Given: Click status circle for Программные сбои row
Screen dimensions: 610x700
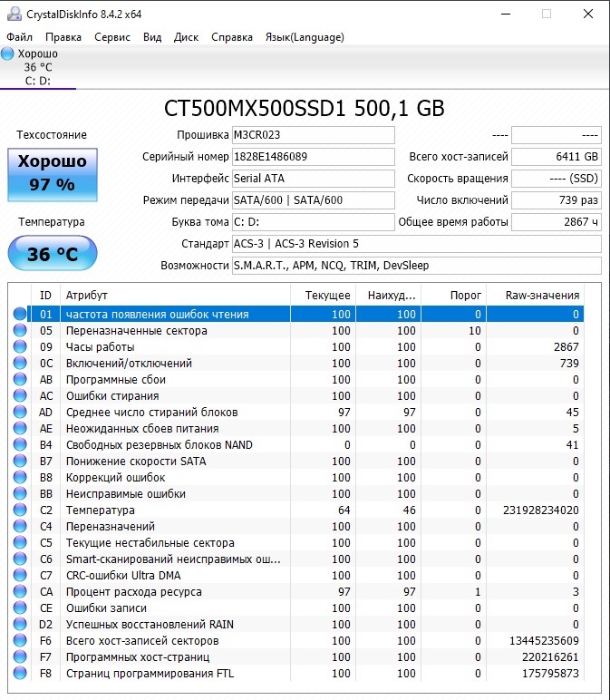Looking at the screenshot, I should pyautogui.click(x=20, y=379).
